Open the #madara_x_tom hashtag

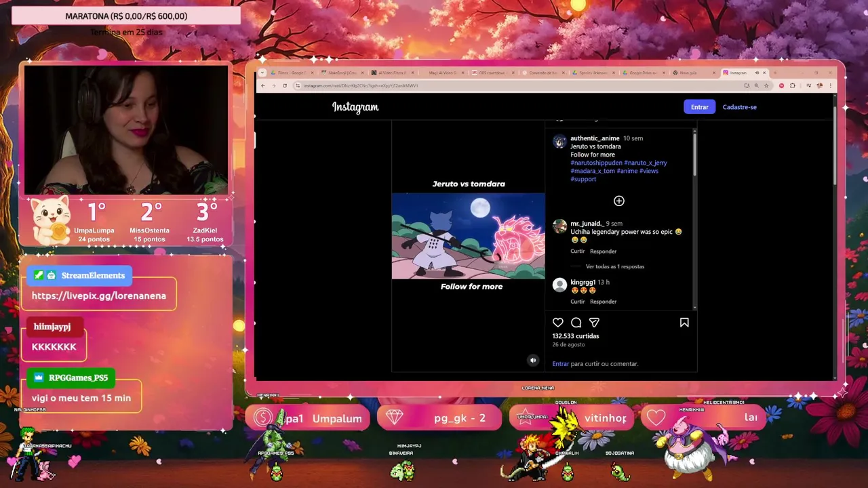(x=593, y=171)
